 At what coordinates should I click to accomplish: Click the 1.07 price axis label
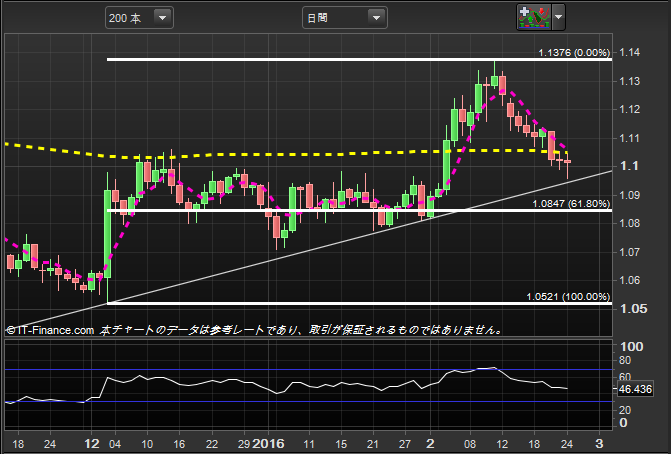tap(629, 252)
